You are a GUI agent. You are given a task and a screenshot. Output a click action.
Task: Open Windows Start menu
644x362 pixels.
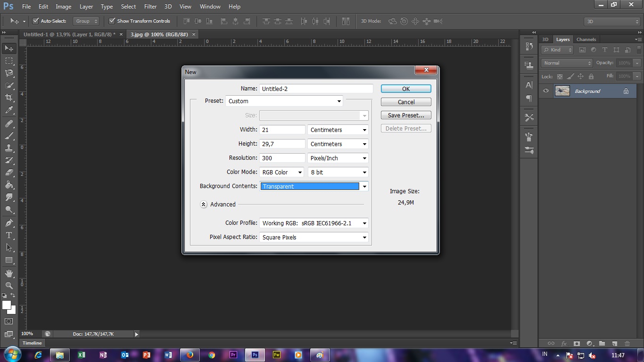point(12,354)
